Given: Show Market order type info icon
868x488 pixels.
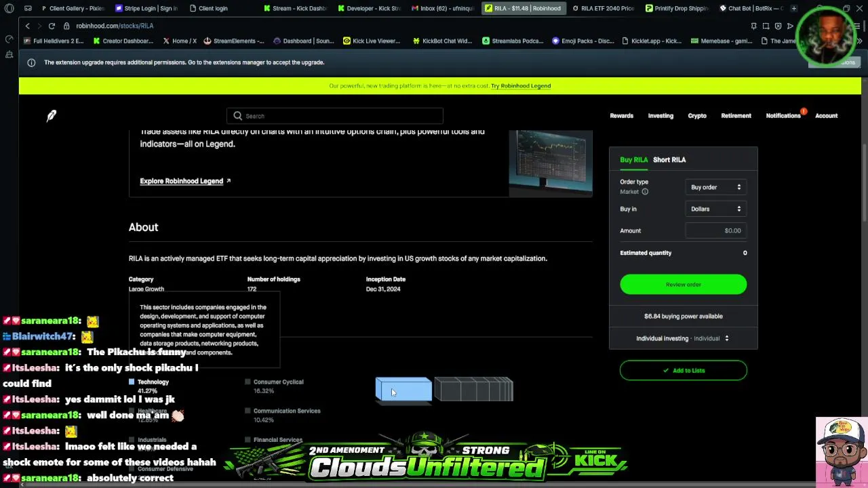Looking at the screenshot, I should pos(645,192).
